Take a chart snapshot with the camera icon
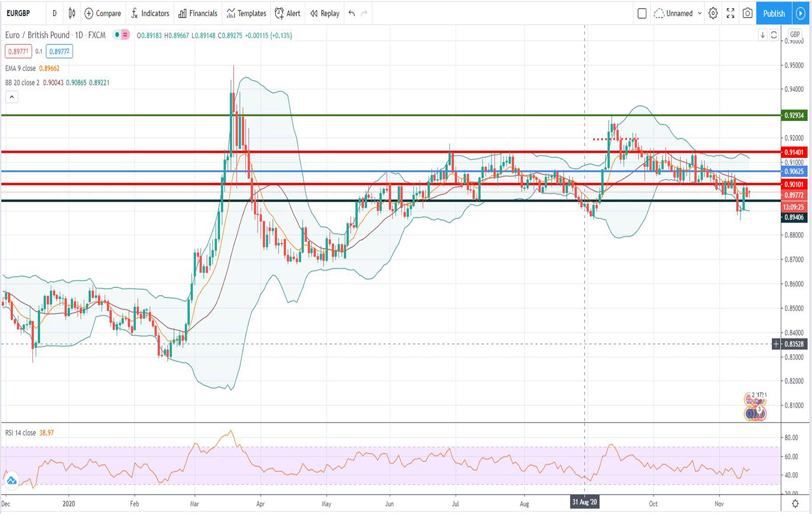This screenshot has width=812, height=514. tap(747, 14)
